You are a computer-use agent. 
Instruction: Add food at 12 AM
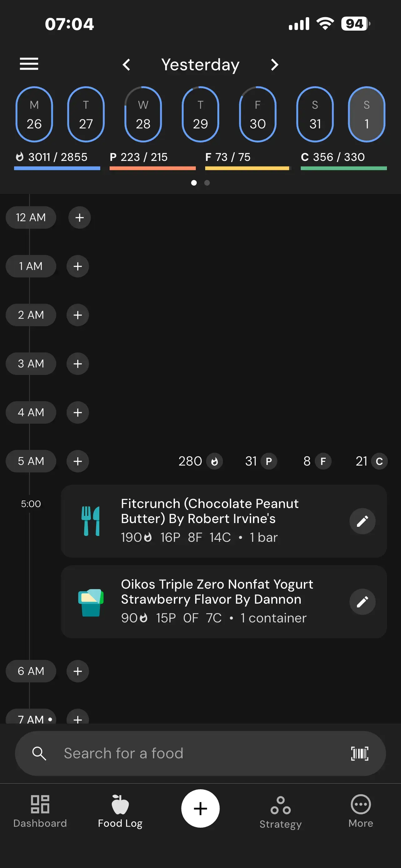coord(79,218)
